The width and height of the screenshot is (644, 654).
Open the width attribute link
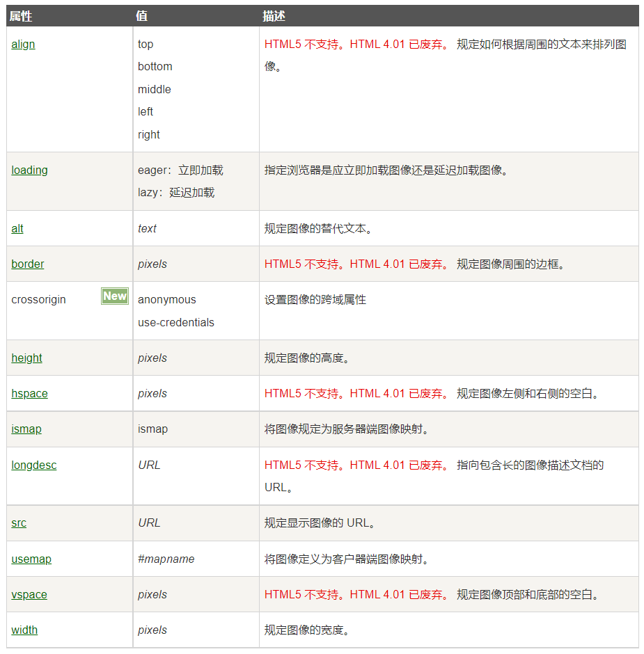[x=24, y=630]
